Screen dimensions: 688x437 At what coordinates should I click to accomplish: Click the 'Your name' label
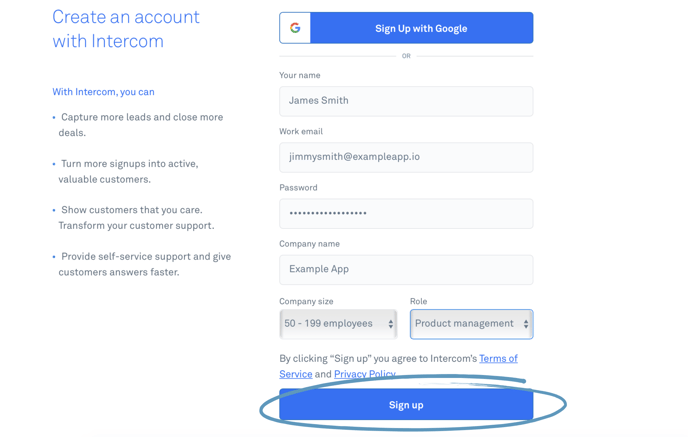(300, 75)
